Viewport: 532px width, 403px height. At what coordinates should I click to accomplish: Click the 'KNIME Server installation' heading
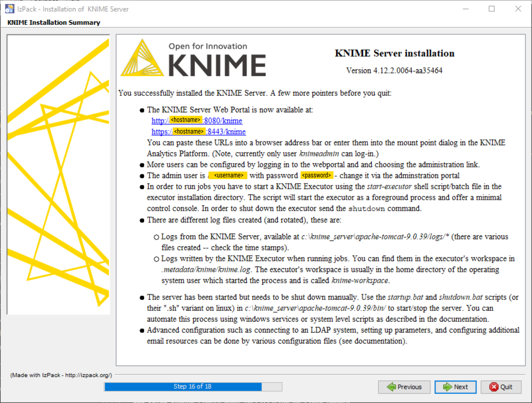click(395, 53)
